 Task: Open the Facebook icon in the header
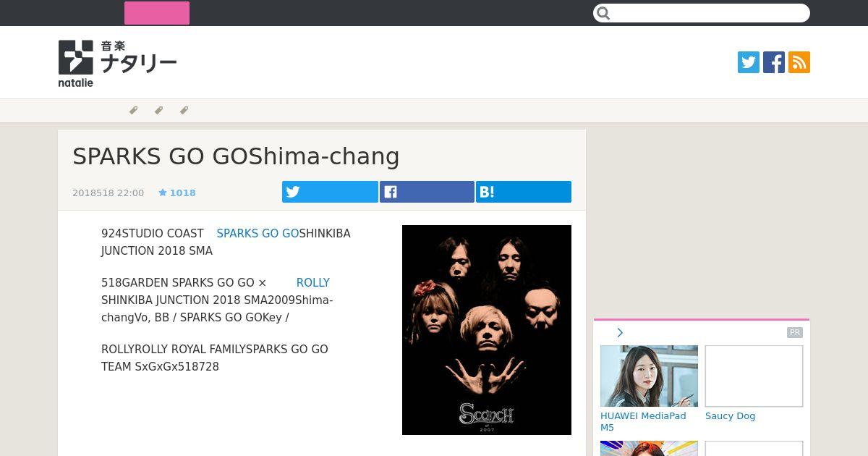pyautogui.click(x=774, y=62)
